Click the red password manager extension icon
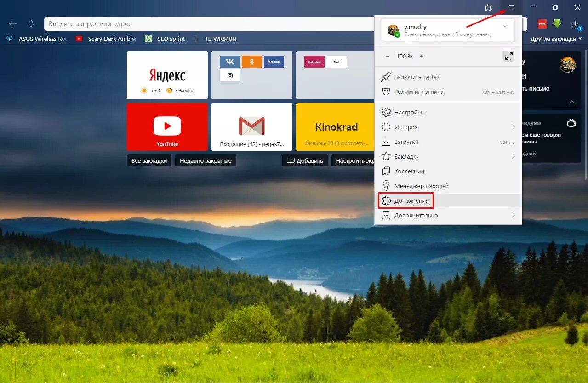The width and height of the screenshot is (588, 383). pos(542,24)
